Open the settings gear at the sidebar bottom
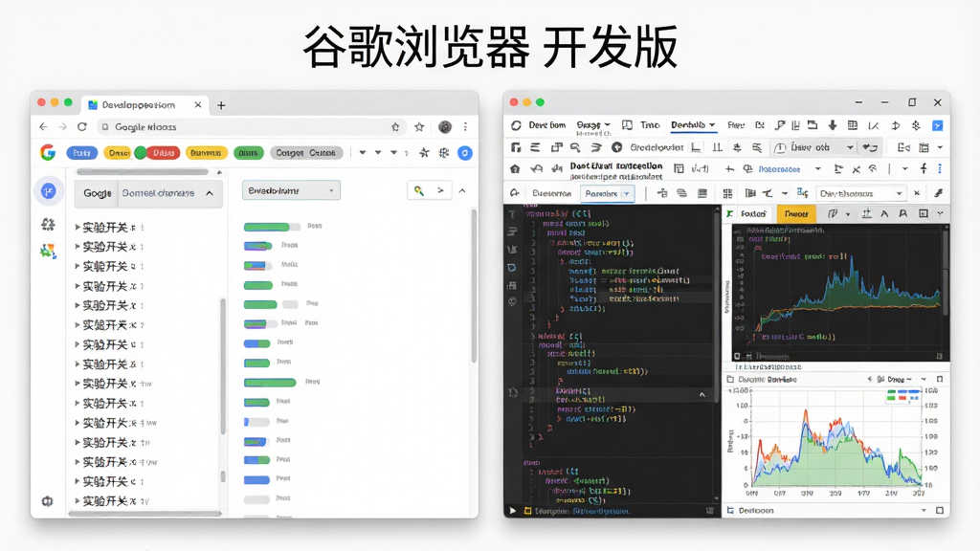This screenshot has height=551, width=980. [47, 501]
